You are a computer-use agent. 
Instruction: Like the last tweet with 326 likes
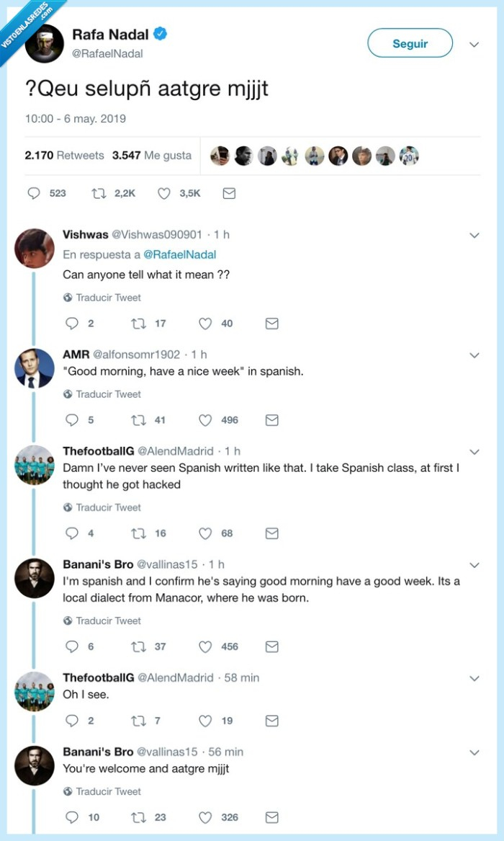point(206,817)
